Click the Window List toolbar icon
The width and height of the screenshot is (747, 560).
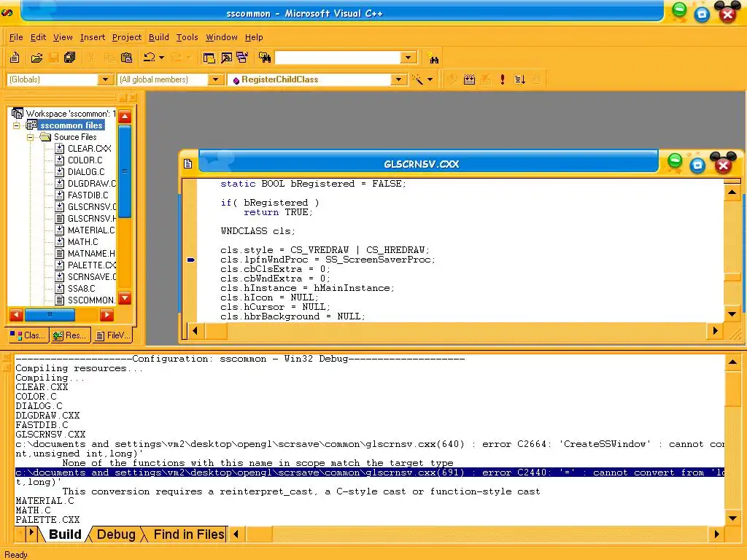point(242,58)
